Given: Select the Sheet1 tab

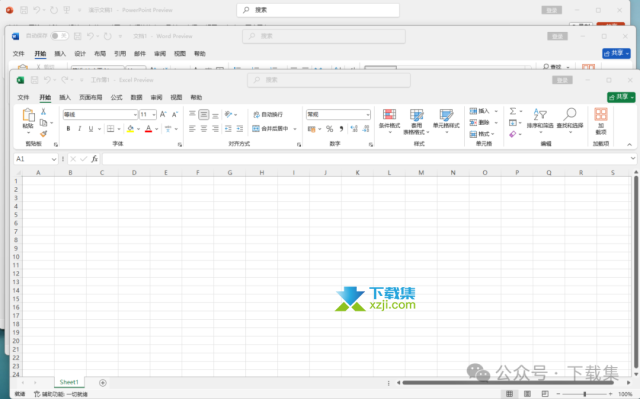Looking at the screenshot, I should (69, 382).
